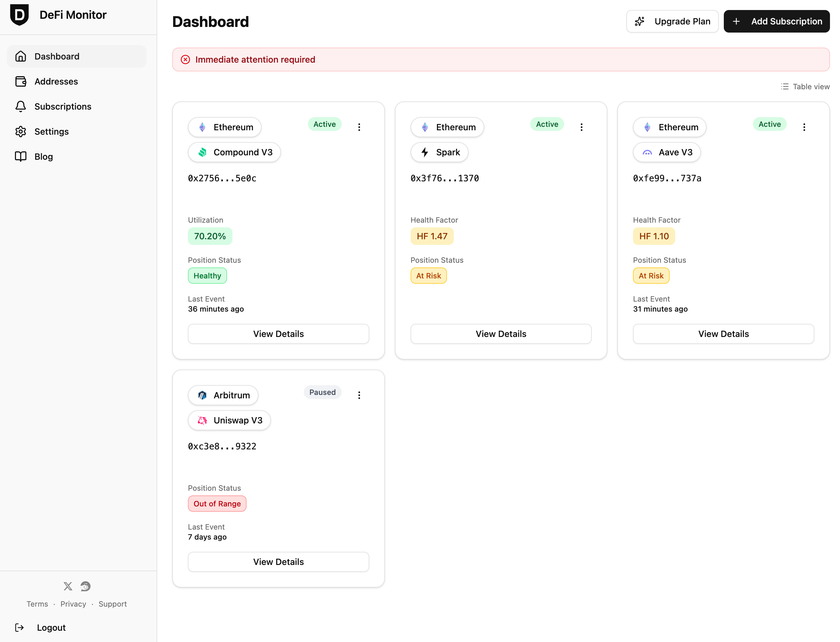This screenshot has height=642, width=840.
Task: Navigate to Subscriptions in the sidebar
Action: (x=63, y=106)
